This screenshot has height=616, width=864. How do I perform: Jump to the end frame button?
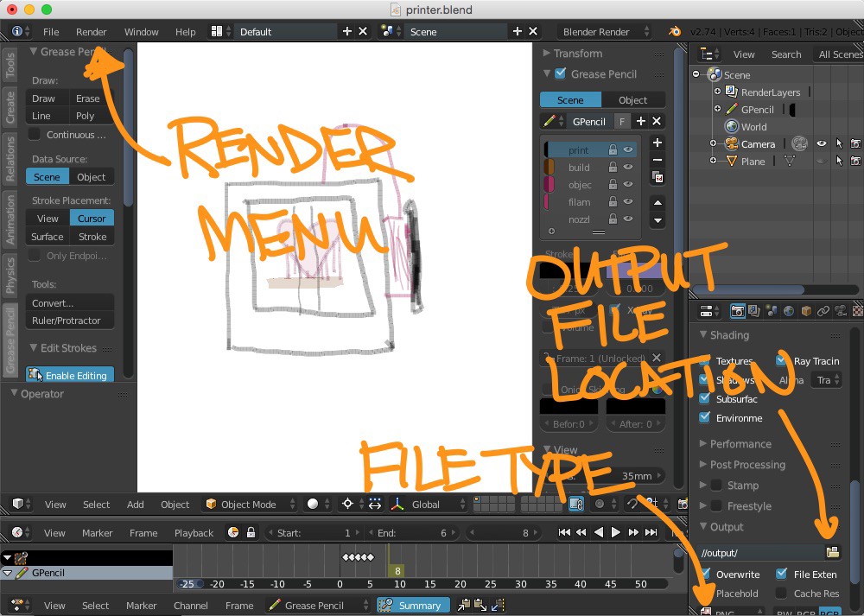[651, 532]
